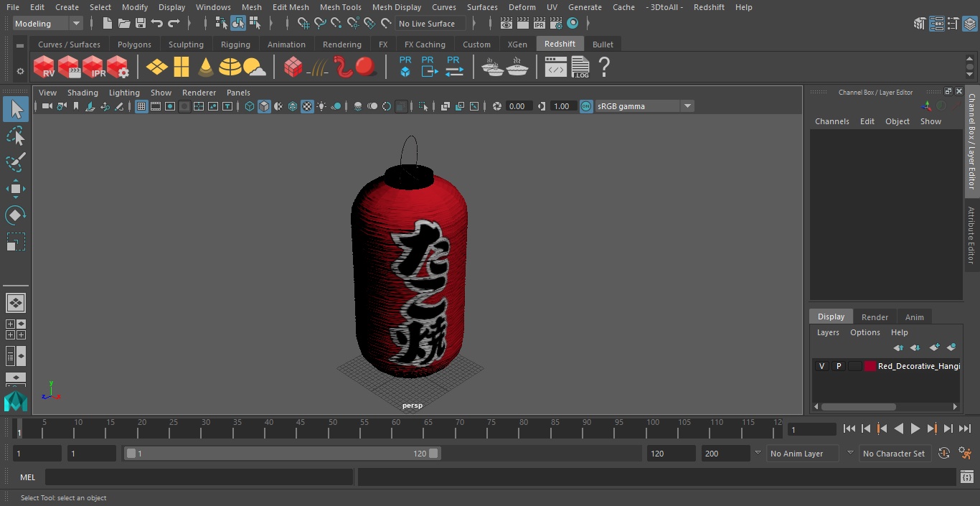Open the Redshift script editor code icon

[x=556, y=67]
